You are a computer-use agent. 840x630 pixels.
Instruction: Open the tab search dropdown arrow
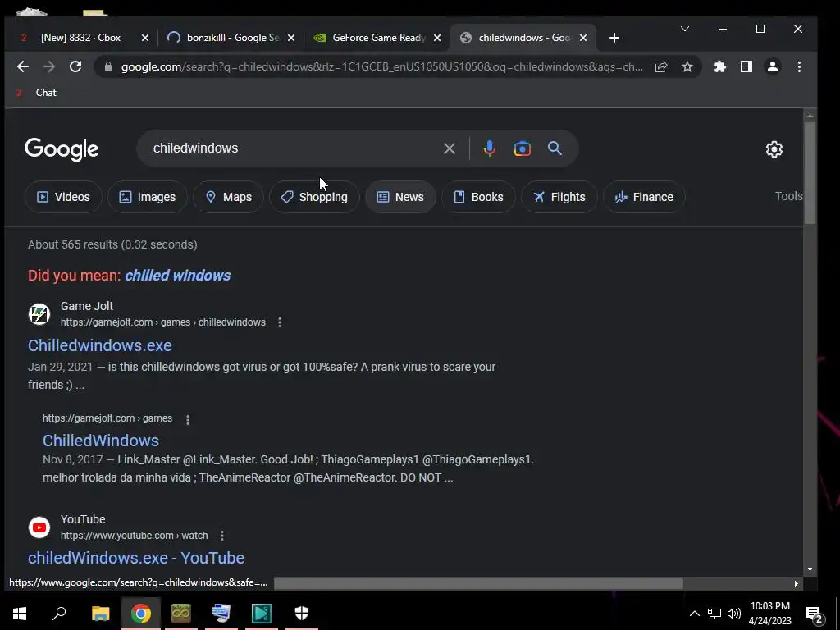point(685,29)
